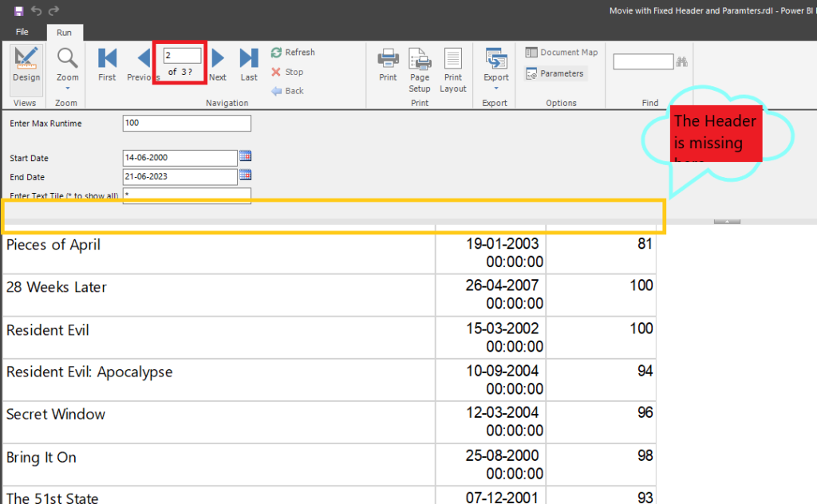Click the Redo arrow icon
Viewport: 817px width, 504px height.
pos(53,10)
